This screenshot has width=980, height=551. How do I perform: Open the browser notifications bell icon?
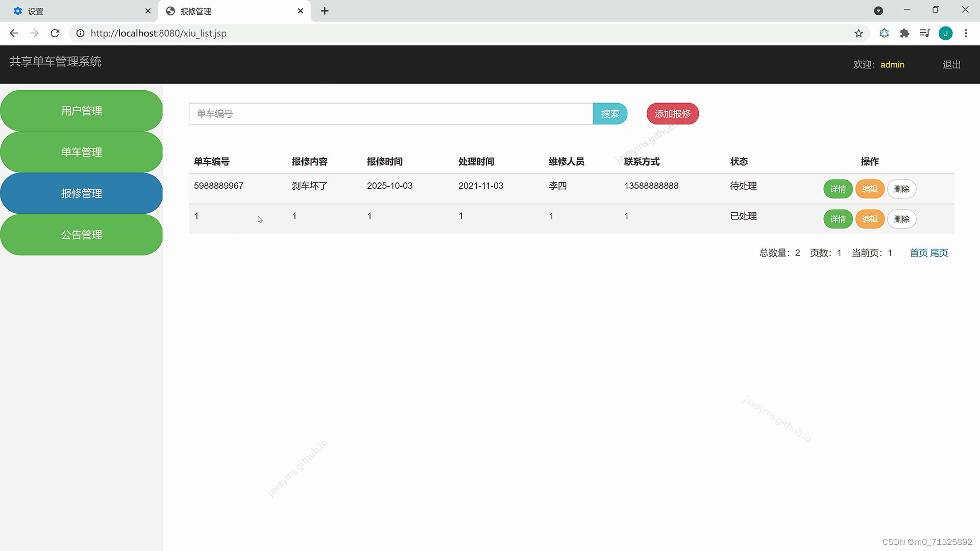pyautogui.click(x=884, y=33)
